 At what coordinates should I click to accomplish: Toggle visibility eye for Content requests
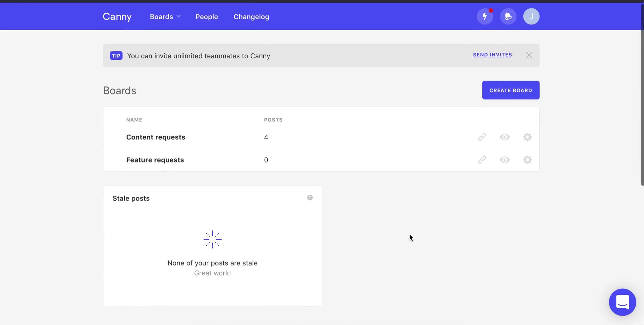point(504,137)
